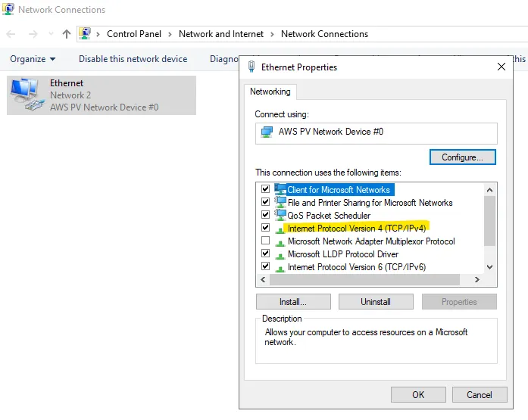Expand chevron after Network and Internet
This screenshot has width=528, height=420.
click(x=272, y=34)
